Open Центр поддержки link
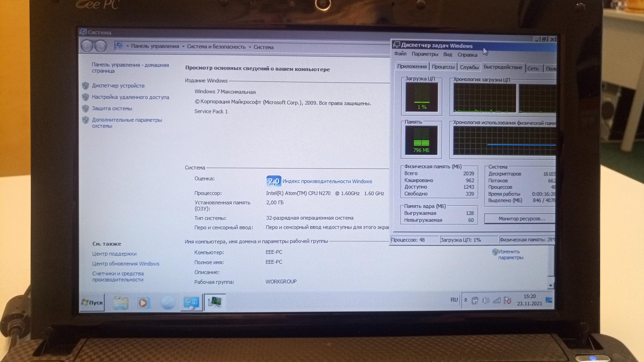 pos(114,254)
